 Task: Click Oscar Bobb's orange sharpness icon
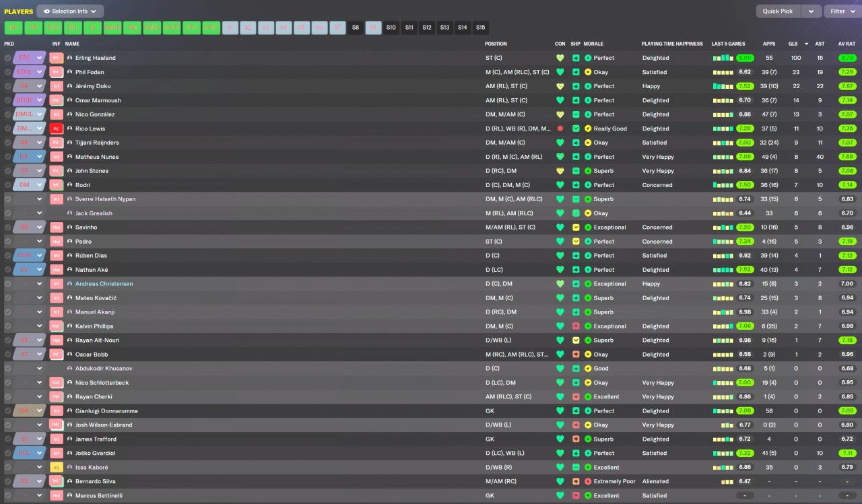tap(576, 355)
